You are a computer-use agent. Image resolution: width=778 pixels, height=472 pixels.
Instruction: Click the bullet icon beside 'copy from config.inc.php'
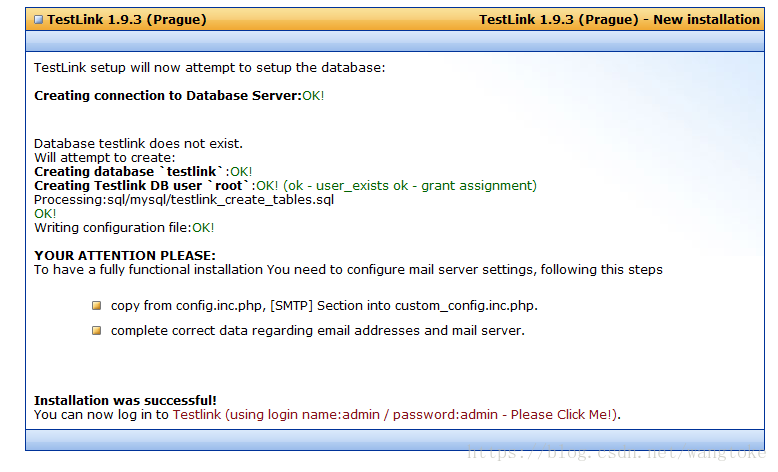point(97,306)
